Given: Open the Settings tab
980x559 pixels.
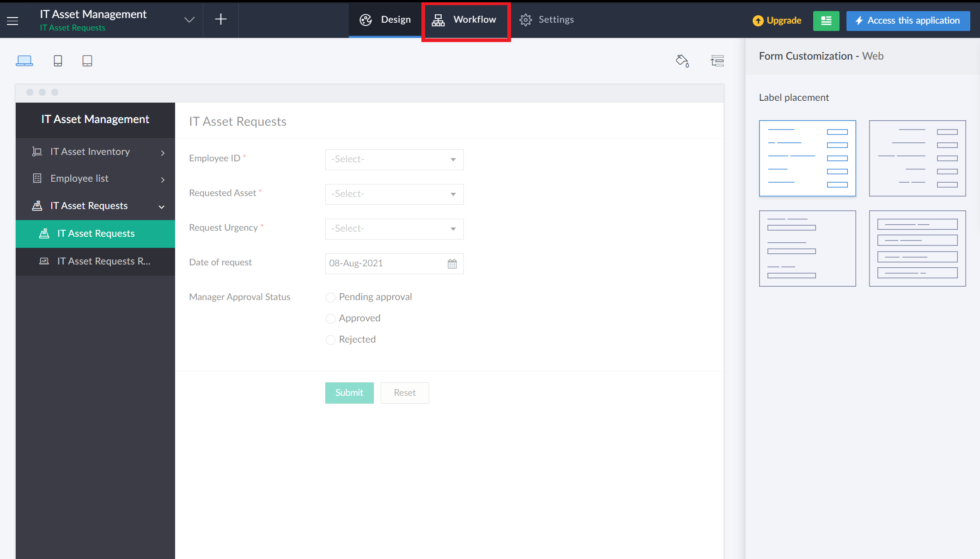Looking at the screenshot, I should [547, 19].
